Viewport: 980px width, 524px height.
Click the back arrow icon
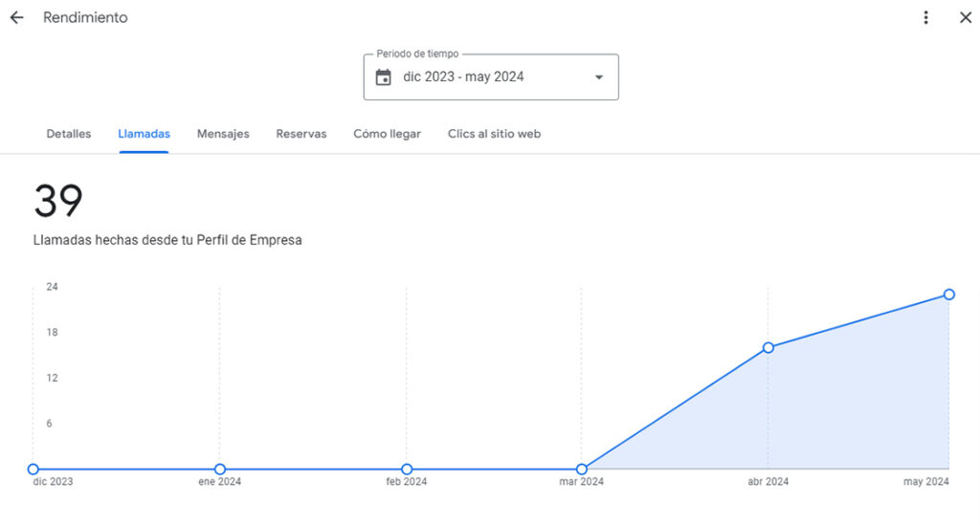[x=16, y=18]
